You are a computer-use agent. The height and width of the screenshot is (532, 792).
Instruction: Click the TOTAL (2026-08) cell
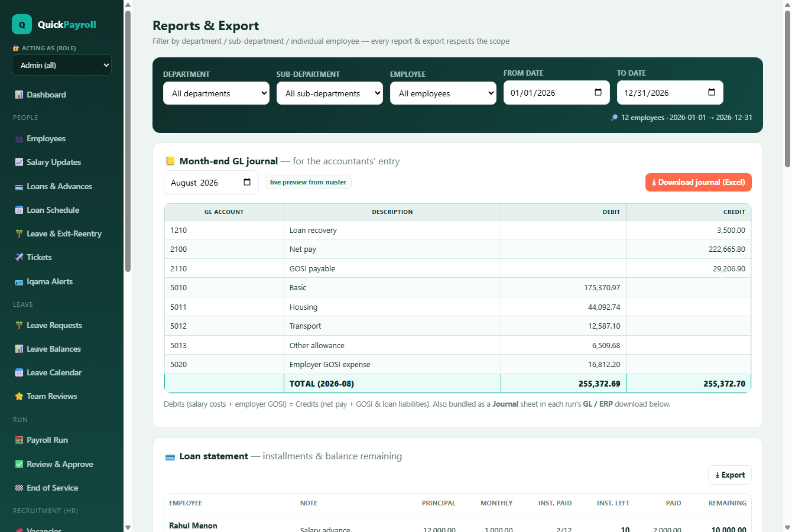pyautogui.click(x=392, y=384)
